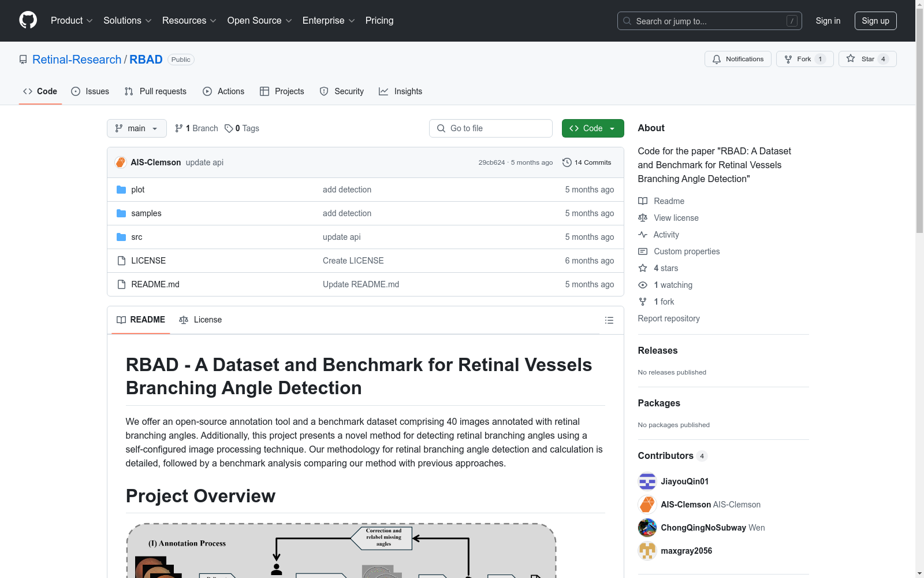Expand the Enterprise menu
This screenshot has height=578, width=924.
(329, 21)
